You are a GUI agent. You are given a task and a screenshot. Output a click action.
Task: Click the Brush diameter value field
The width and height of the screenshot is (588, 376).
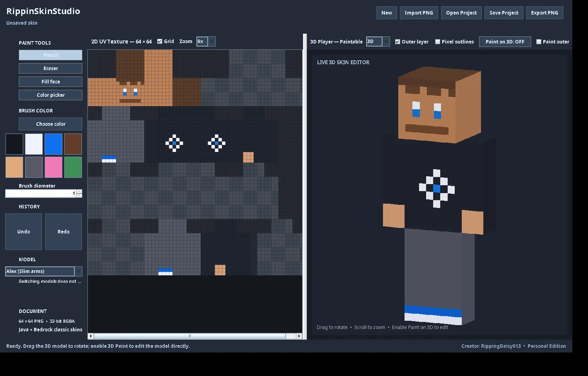[x=40, y=193]
